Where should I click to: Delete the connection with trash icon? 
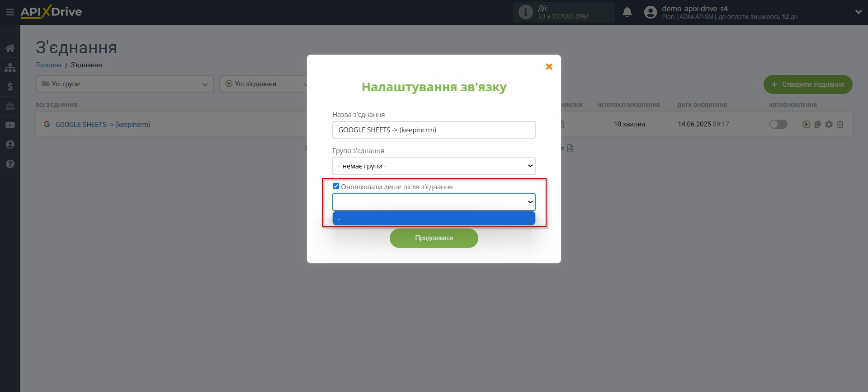(840, 124)
